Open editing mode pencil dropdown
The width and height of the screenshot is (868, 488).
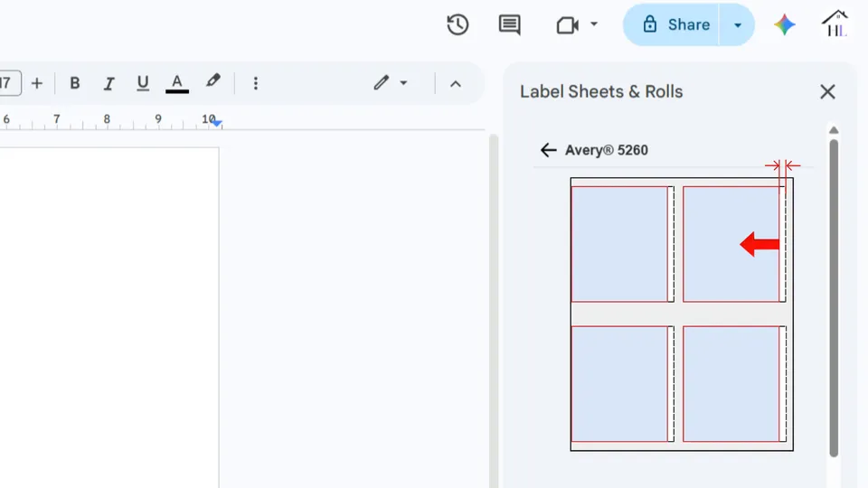tap(391, 83)
